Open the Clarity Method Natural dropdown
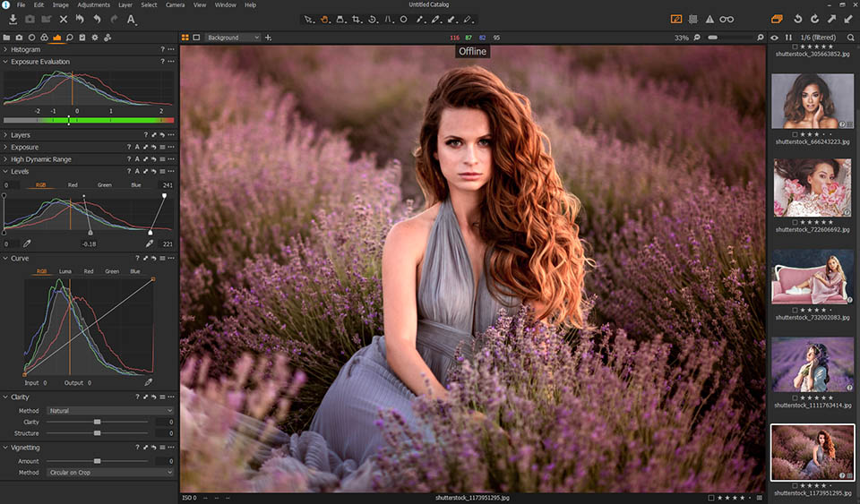 110,410
